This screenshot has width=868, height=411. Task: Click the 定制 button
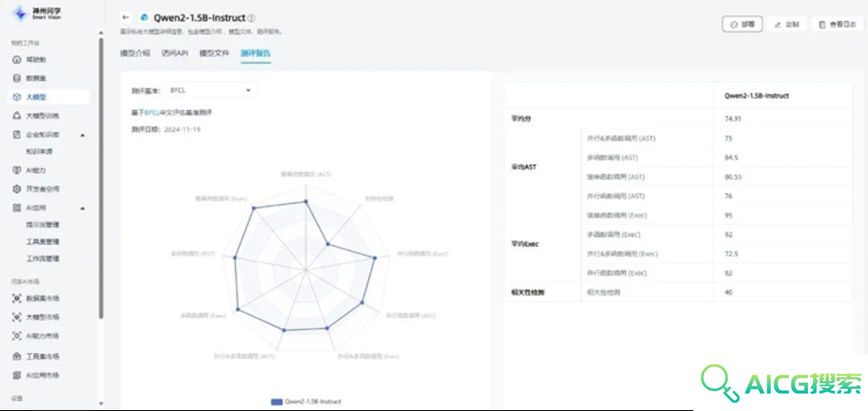(x=787, y=24)
